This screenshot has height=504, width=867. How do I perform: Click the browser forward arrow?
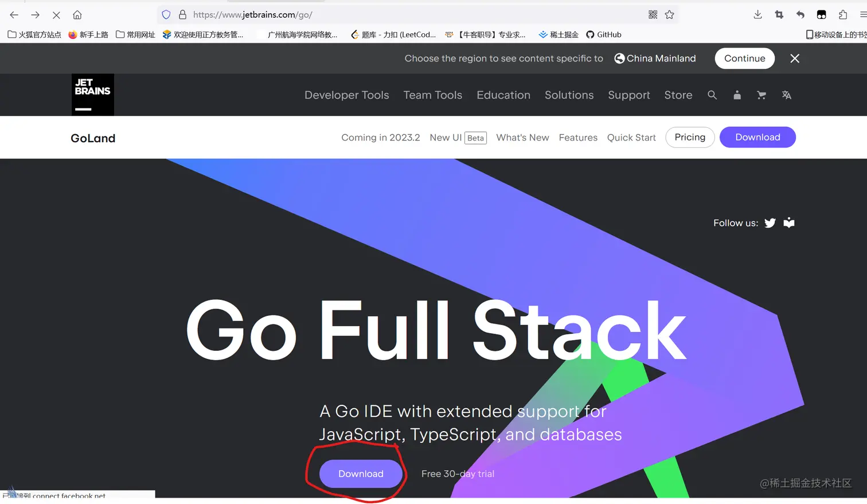pyautogui.click(x=35, y=15)
